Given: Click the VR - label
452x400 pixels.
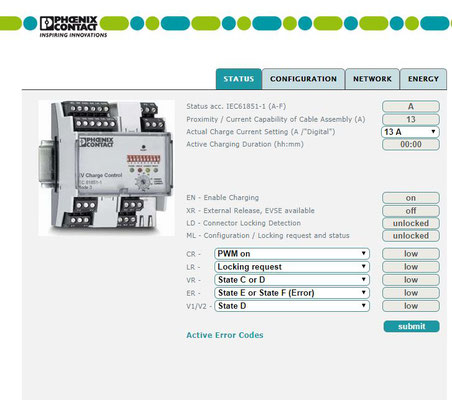Looking at the screenshot, I should 193,280.
